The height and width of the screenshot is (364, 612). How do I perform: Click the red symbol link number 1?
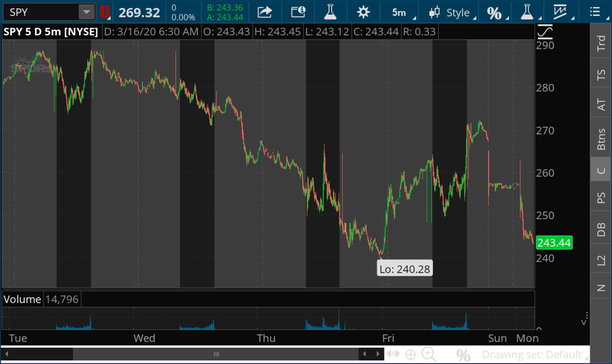pyautogui.click(x=104, y=12)
